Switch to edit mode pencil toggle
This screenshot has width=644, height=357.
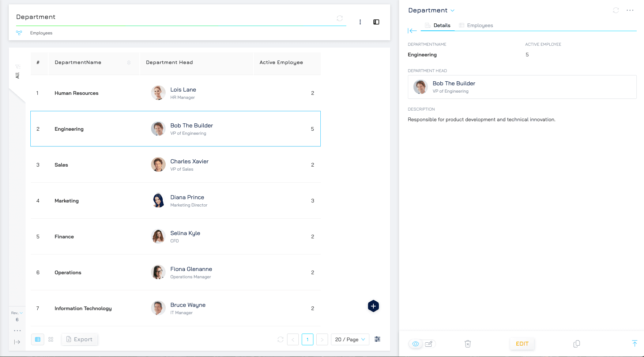(x=429, y=344)
